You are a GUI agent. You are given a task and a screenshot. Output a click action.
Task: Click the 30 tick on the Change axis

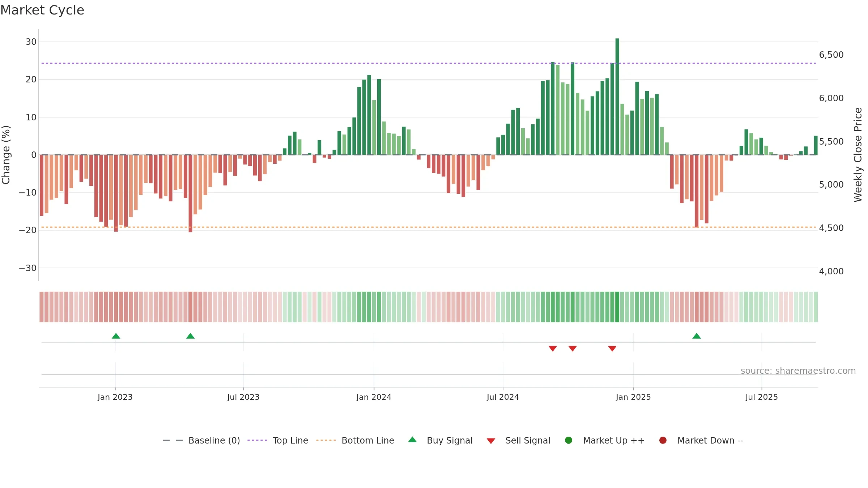[31, 42]
